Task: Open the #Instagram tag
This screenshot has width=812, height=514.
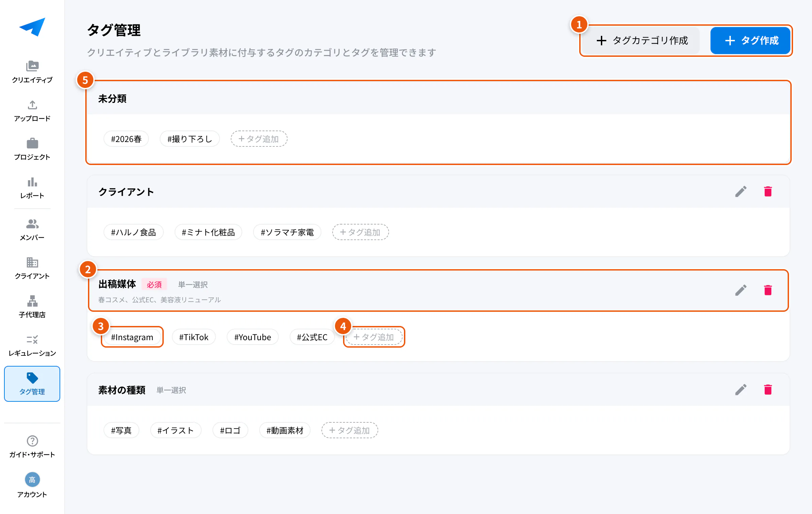Action: [132, 337]
